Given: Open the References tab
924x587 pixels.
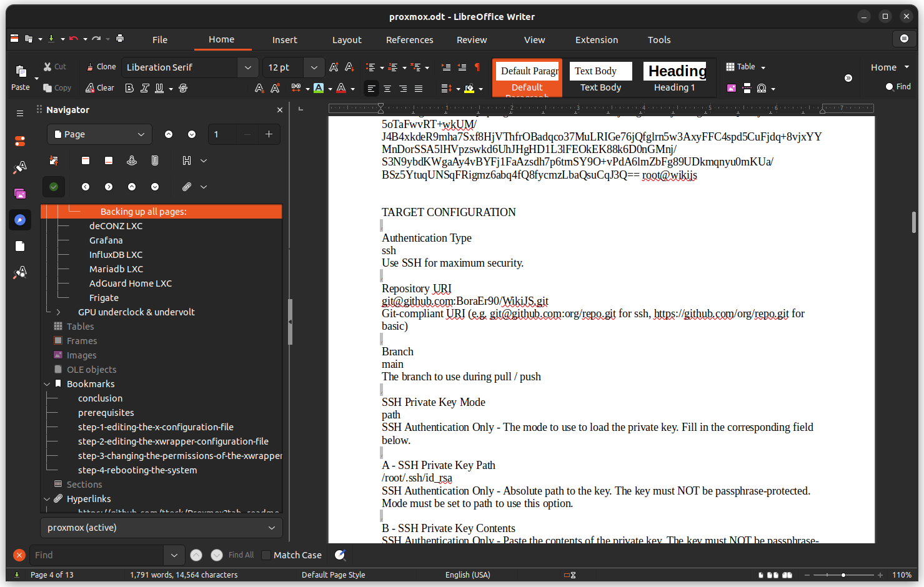Looking at the screenshot, I should point(409,40).
